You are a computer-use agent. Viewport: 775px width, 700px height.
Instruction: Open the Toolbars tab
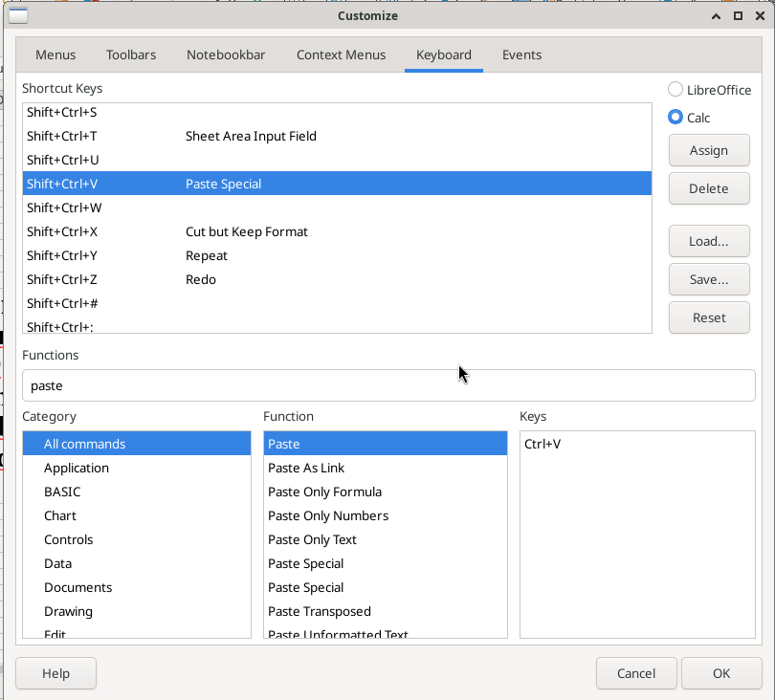(131, 55)
